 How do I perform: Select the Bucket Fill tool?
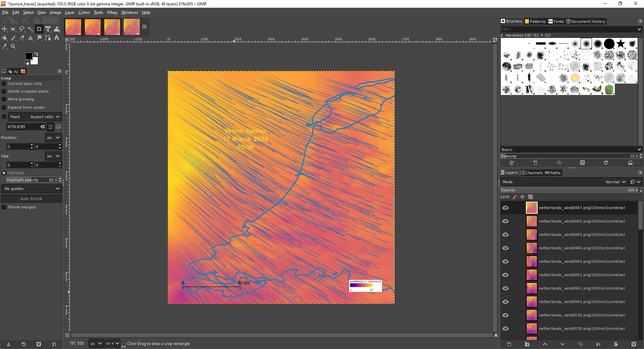(x=4, y=38)
